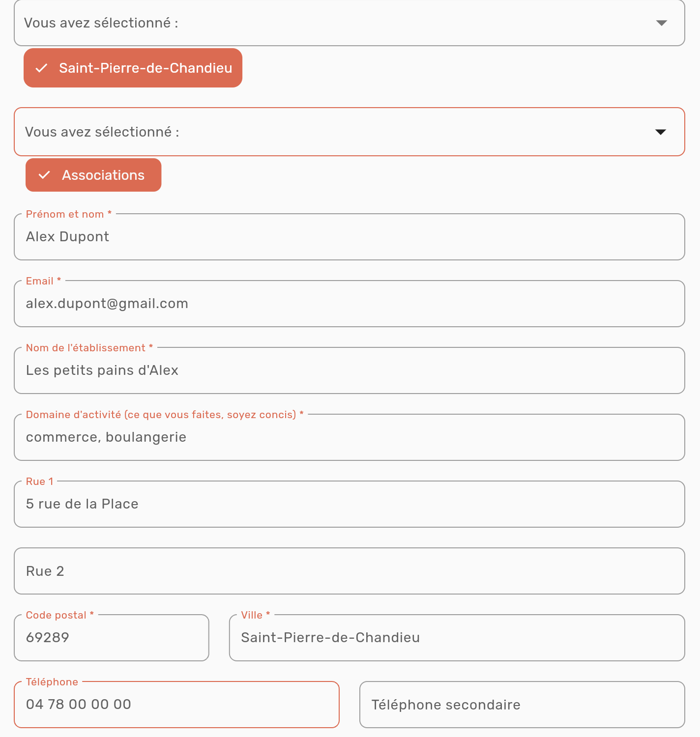Focus the 'Téléphone secondaire' field
Image resolution: width=700 pixels, height=737 pixels.
[x=522, y=705]
